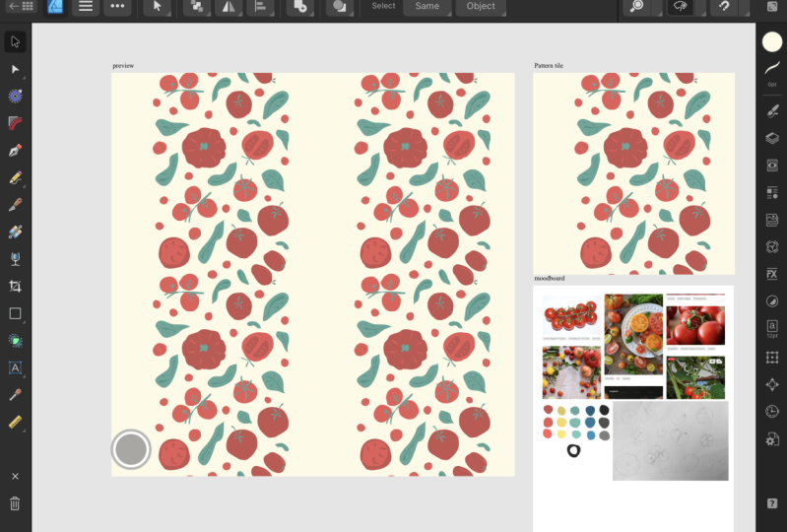Click the magnifier zoom icon in top toolbar
Screen dimensions: 787x532
[637, 7]
